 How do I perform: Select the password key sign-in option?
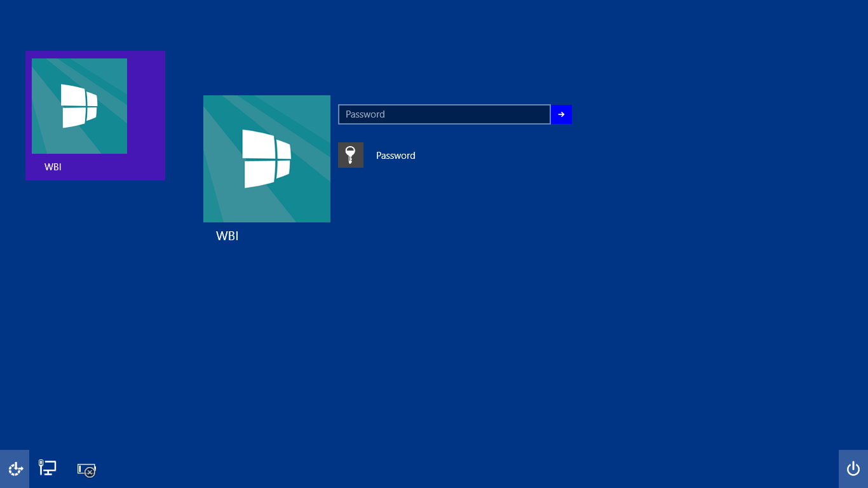[351, 155]
